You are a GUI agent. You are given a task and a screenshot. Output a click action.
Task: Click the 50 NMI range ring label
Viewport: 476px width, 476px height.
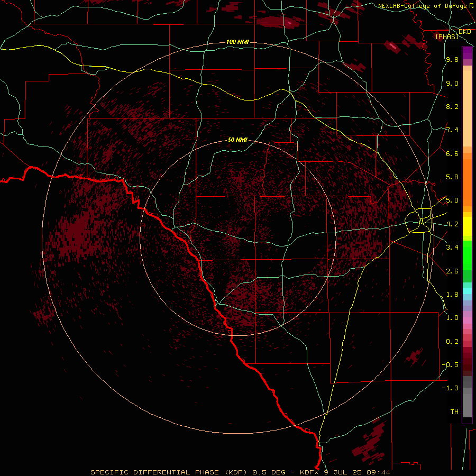pos(237,140)
